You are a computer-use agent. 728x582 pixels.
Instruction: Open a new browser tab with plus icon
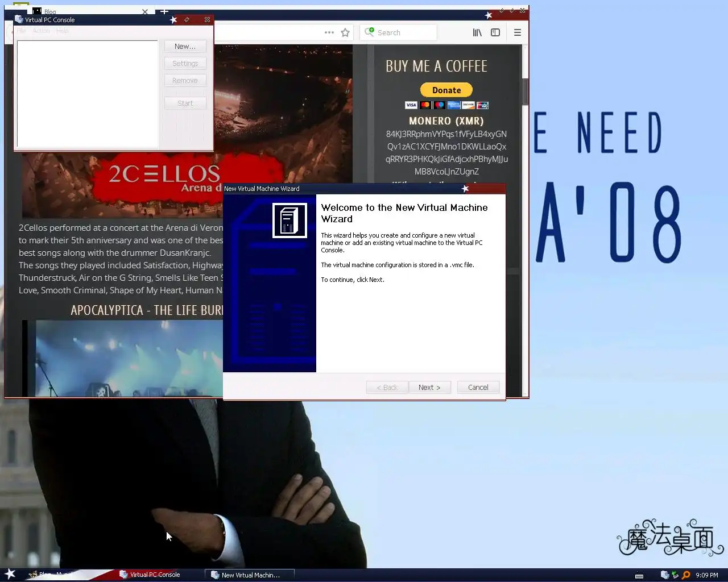coord(164,11)
